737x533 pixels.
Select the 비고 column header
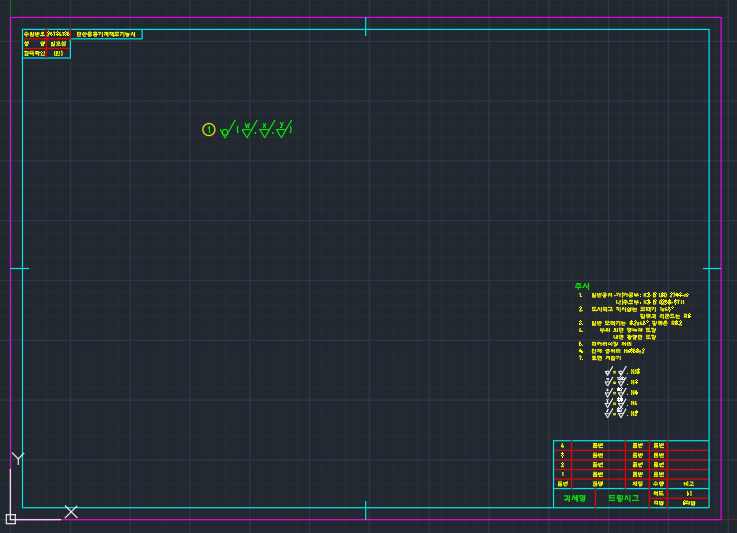pos(689,484)
